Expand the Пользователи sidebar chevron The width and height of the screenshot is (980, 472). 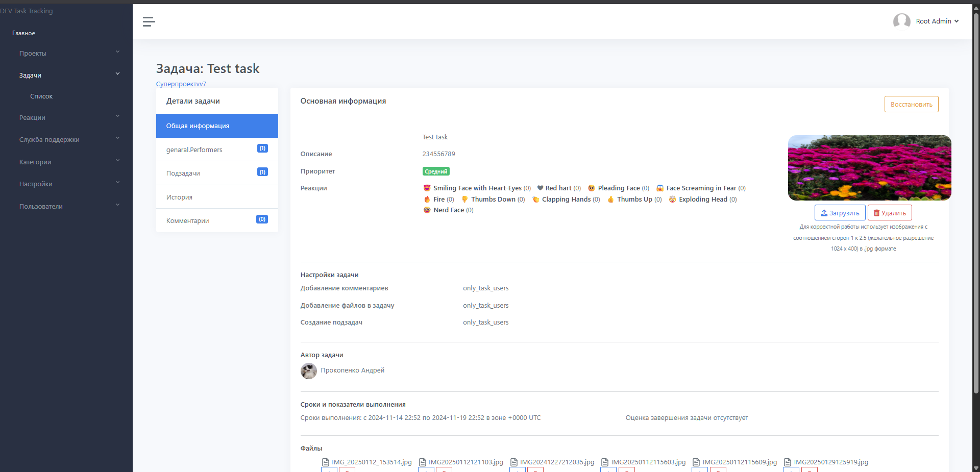[118, 205]
